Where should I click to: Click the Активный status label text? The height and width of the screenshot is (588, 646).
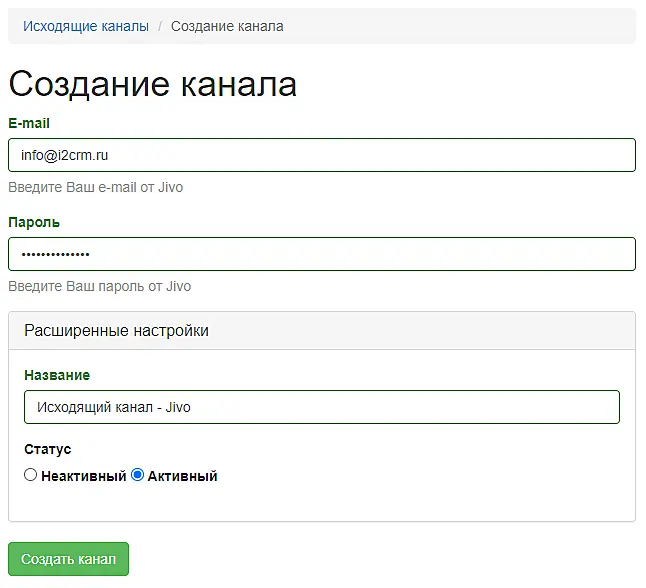(182, 476)
